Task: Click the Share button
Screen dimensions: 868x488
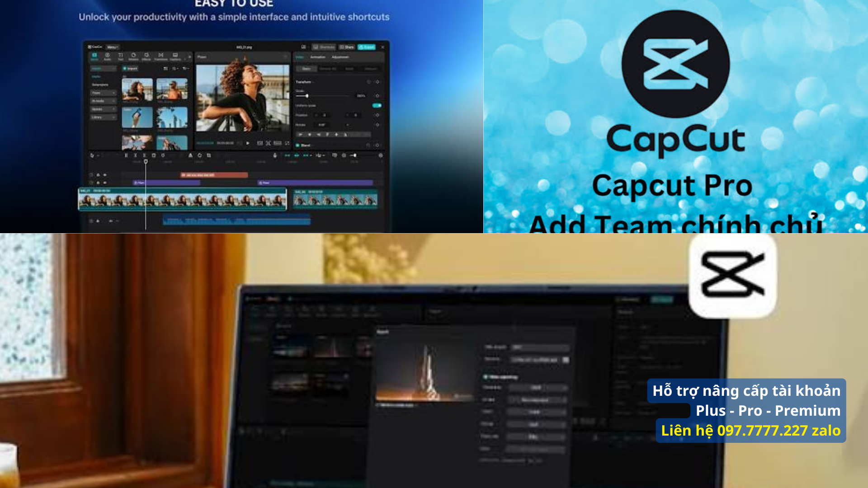Action: point(347,47)
